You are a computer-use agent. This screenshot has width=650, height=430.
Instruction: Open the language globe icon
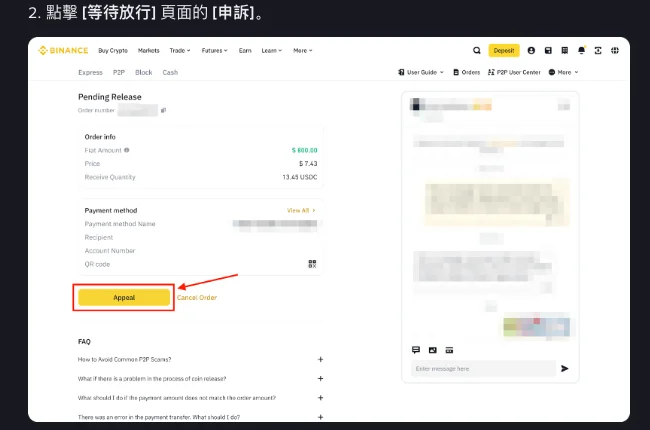coord(615,51)
